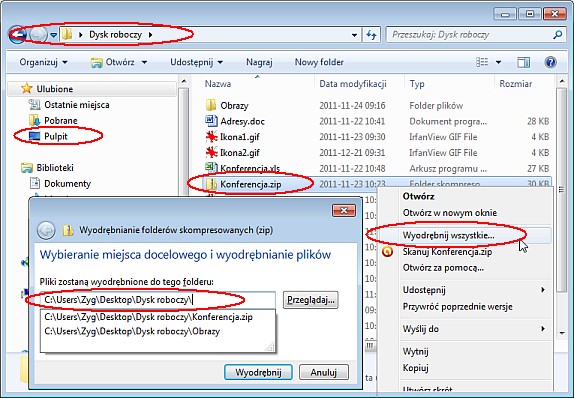The height and width of the screenshot is (398, 574).
Task: Choose Otwórz za pomocą... in context menu
Action: [x=443, y=268]
